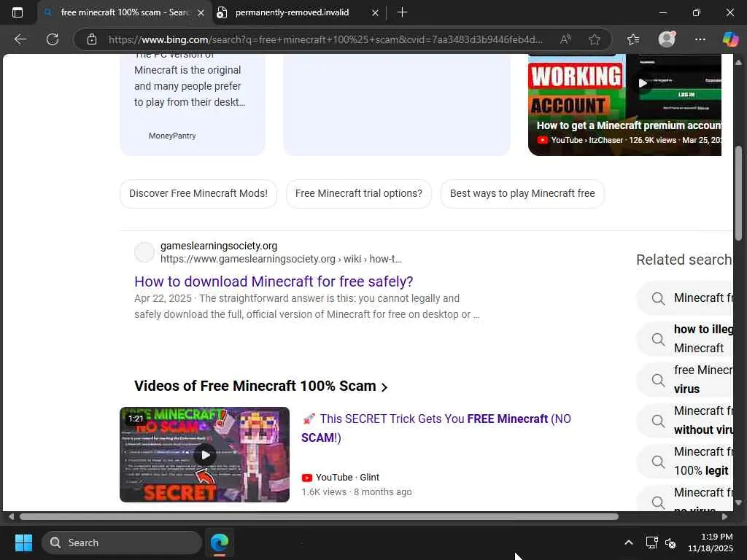Open Microsoft Edge from the taskbar
The height and width of the screenshot is (560, 747).
[220, 542]
